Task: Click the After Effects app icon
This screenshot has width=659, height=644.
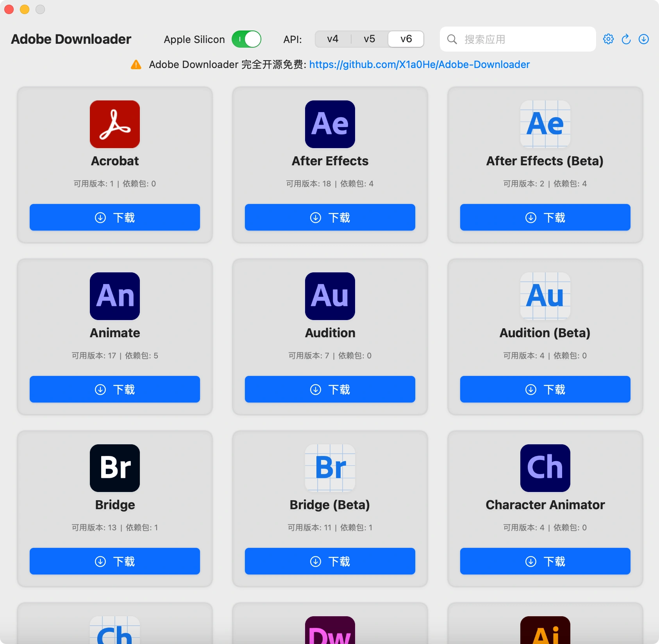Action: coord(330,124)
